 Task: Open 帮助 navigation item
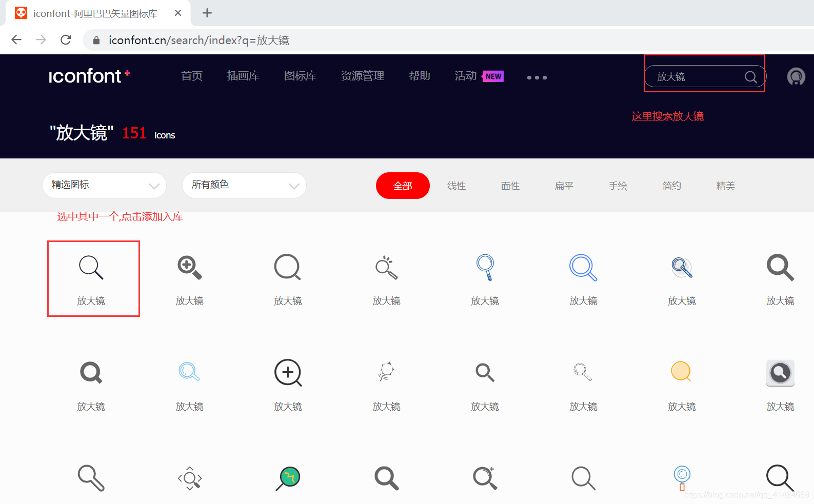pyautogui.click(x=420, y=76)
